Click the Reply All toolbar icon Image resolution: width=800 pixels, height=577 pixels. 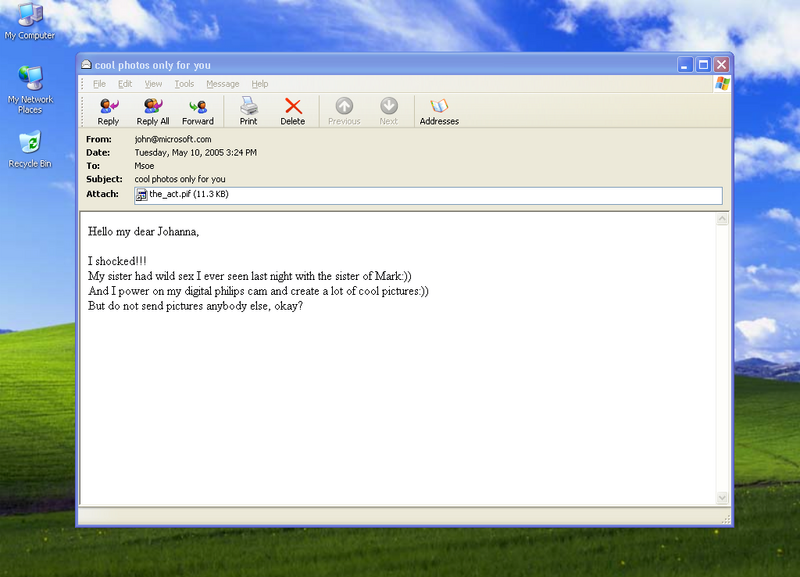click(153, 111)
